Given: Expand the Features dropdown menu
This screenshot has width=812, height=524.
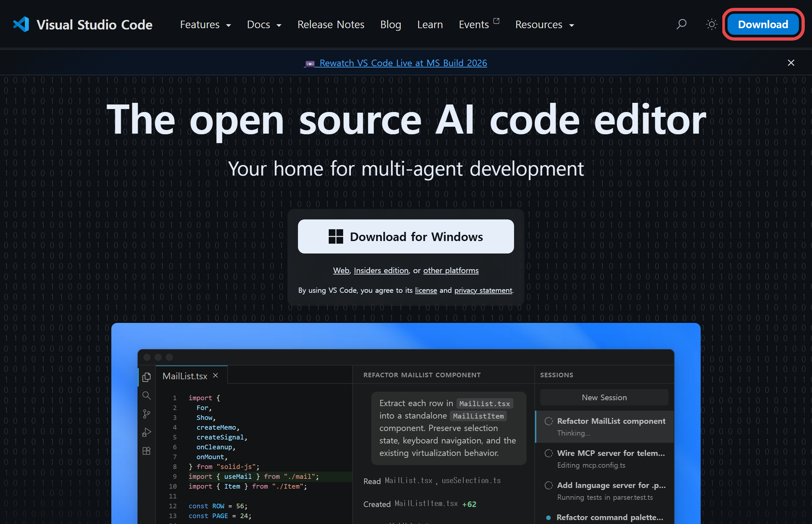Looking at the screenshot, I should [x=206, y=25].
